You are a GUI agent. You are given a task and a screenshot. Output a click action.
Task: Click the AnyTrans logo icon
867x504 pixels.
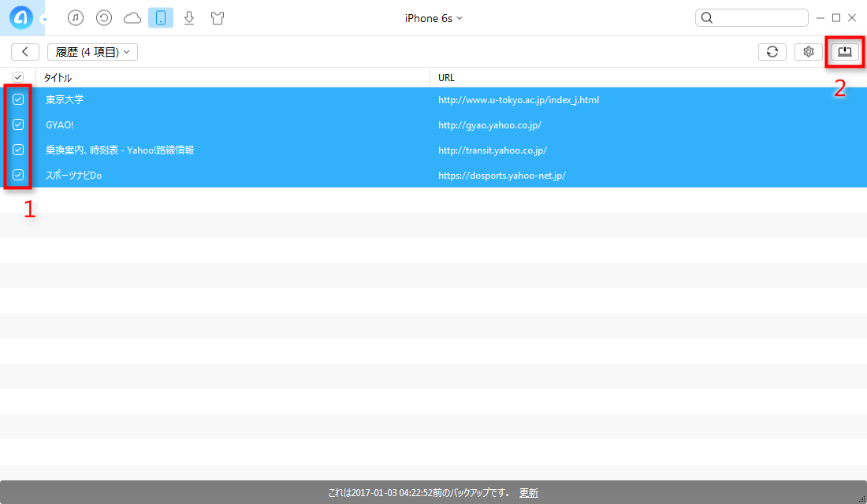21,17
